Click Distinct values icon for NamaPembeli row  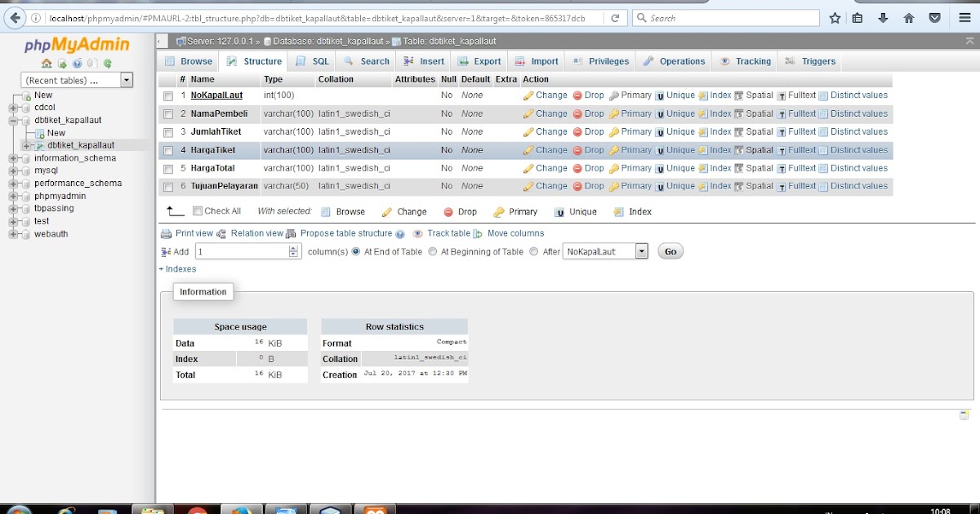point(823,114)
